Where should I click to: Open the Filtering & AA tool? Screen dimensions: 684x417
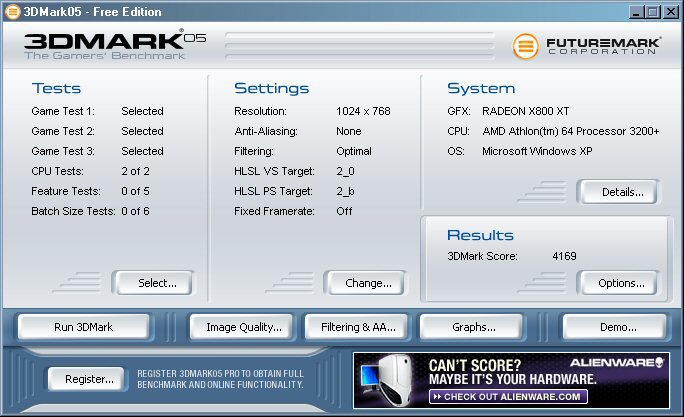click(356, 327)
